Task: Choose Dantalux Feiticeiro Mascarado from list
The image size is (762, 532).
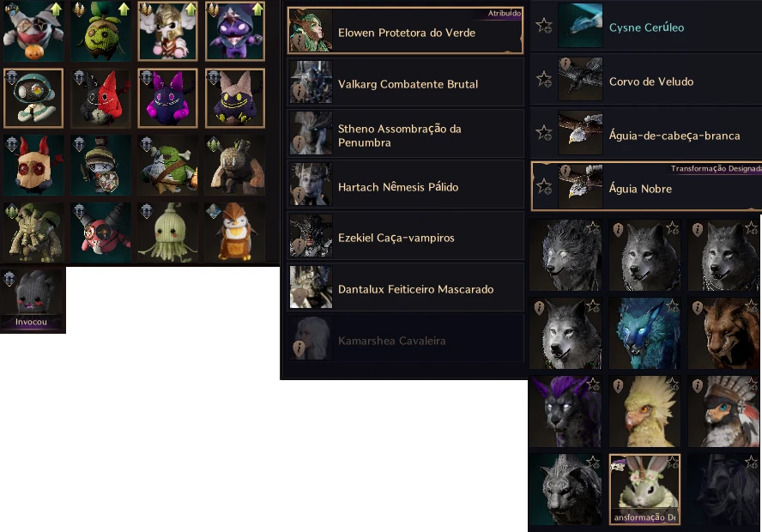Action: (x=405, y=287)
